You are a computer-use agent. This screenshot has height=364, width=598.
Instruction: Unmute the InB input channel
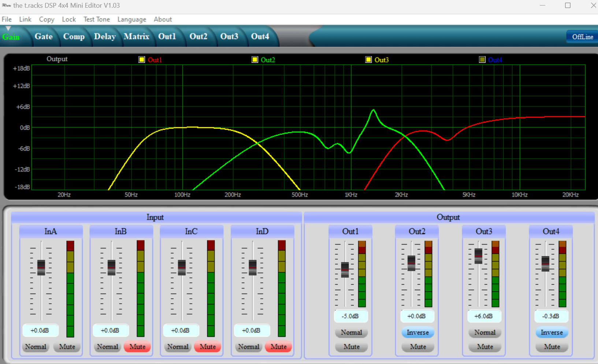[x=137, y=347]
